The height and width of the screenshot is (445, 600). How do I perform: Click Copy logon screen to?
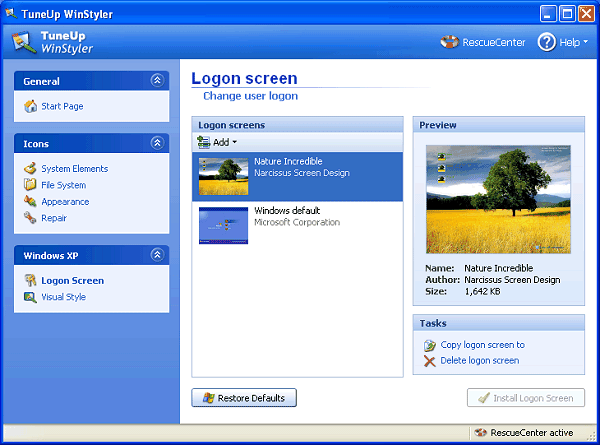pos(483,345)
